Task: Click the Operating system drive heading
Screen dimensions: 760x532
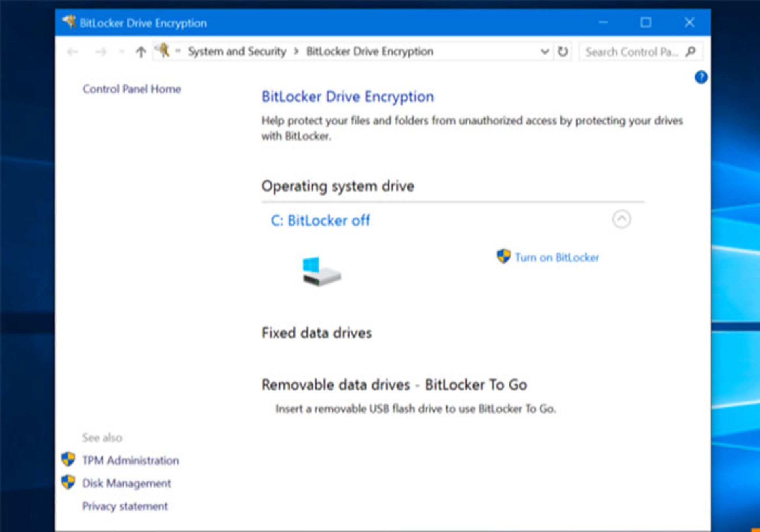Action: point(338,186)
